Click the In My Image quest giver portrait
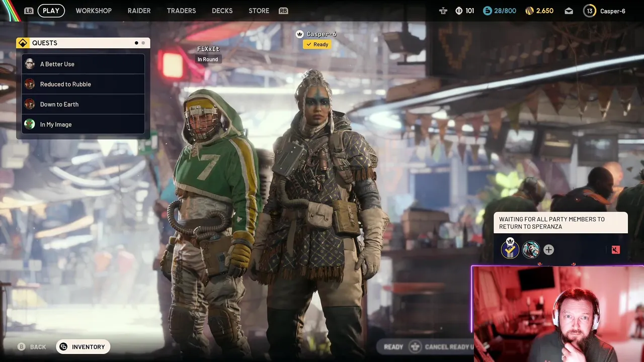The image size is (644, 362). [30, 124]
